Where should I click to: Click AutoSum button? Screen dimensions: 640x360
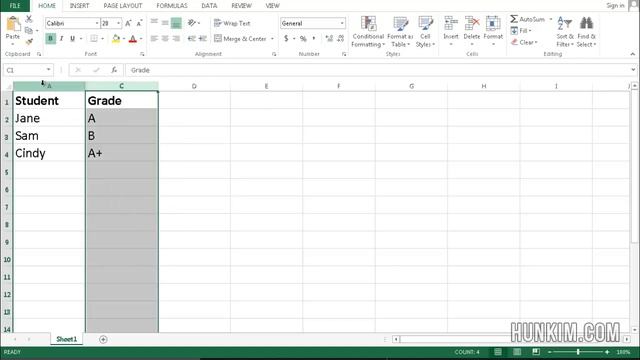click(527, 19)
